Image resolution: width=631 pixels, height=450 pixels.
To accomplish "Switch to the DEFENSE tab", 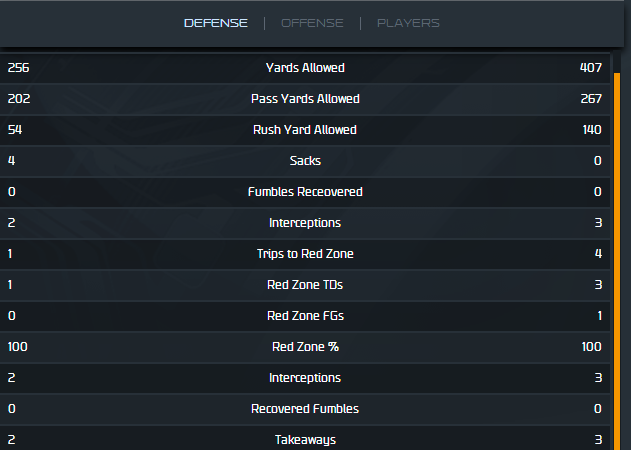I will pyautogui.click(x=216, y=23).
